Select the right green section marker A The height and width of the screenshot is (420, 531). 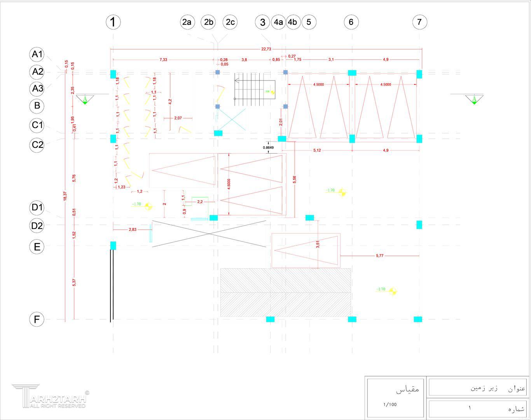(x=474, y=100)
